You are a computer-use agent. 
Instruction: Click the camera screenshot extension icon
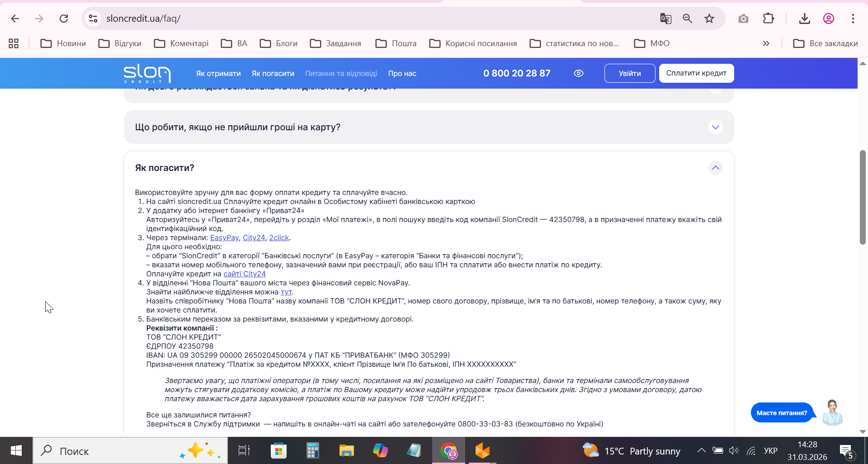point(743,19)
